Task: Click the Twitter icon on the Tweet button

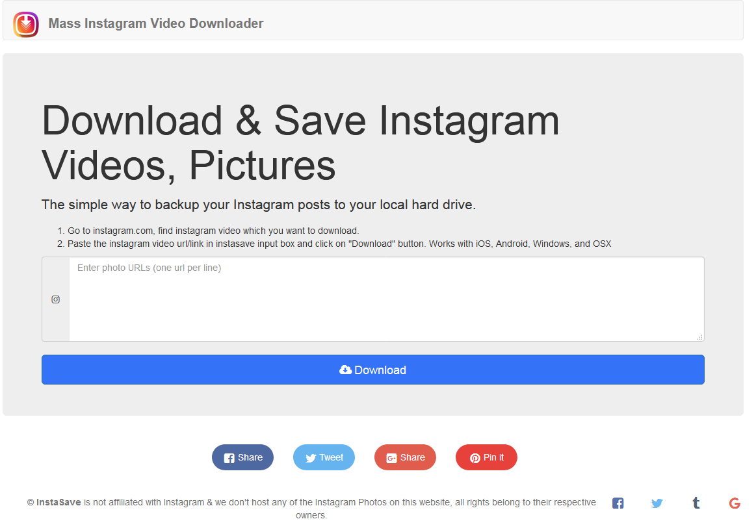Action: 310,457
